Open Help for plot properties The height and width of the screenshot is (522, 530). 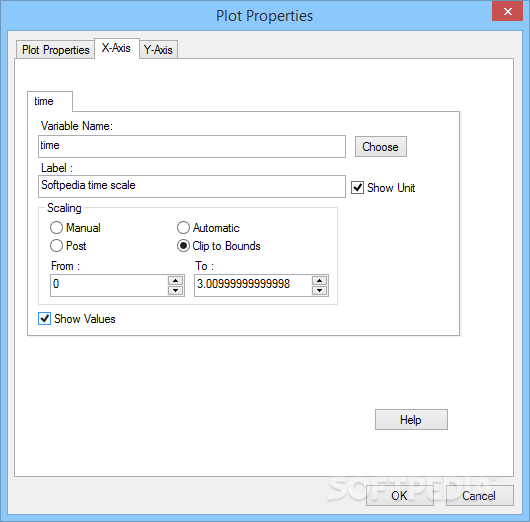[411, 420]
